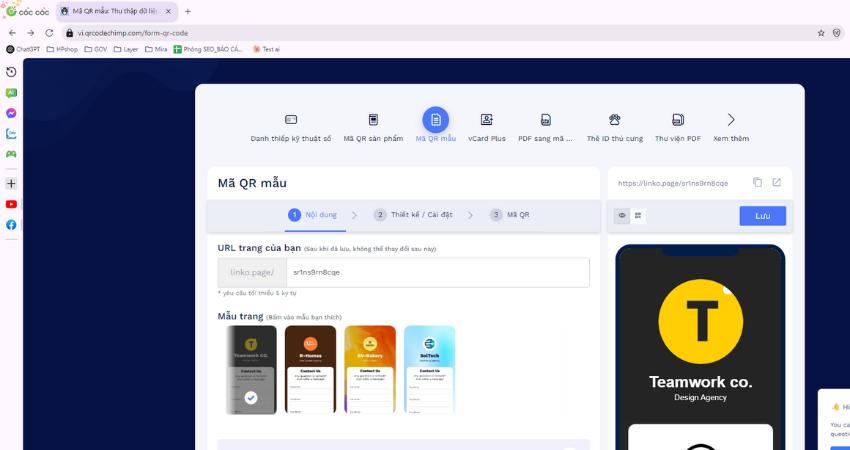Select the vCard Plus type
The width and height of the screenshot is (850, 450).
pyautogui.click(x=487, y=128)
